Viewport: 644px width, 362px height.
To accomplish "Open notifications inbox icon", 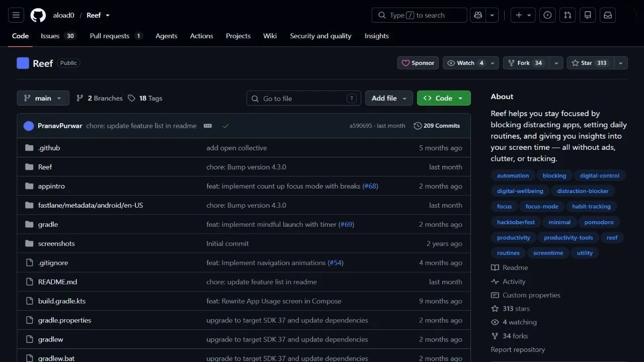I will tap(608, 15).
